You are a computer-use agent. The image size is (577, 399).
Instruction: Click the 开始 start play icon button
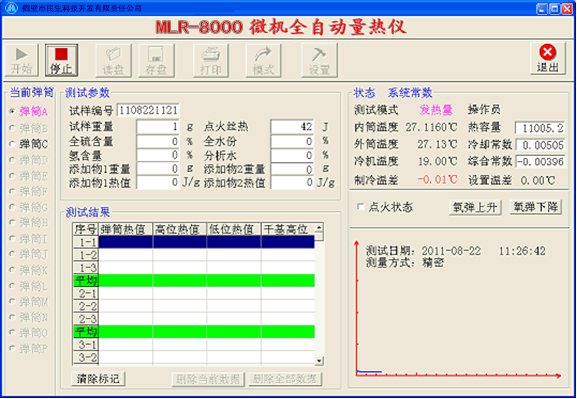[x=21, y=60]
